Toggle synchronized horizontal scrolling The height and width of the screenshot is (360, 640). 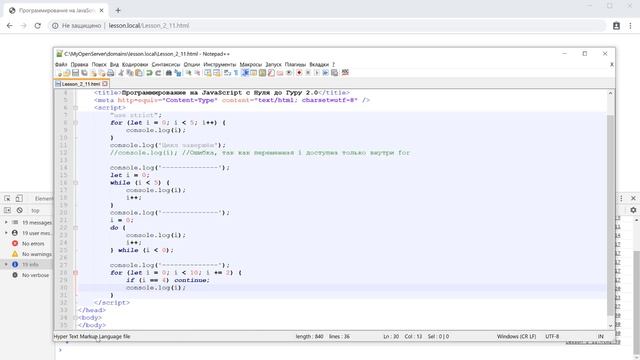click(x=217, y=73)
